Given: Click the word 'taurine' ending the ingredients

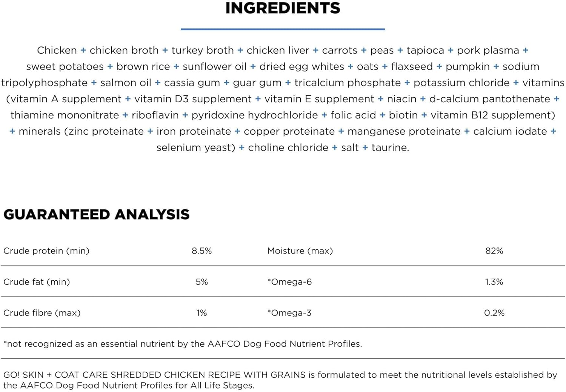Looking at the screenshot, I should point(390,148).
